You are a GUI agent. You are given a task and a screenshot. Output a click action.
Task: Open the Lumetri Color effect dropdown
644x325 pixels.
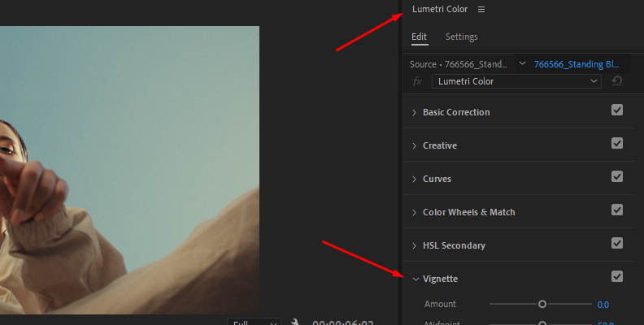click(x=516, y=81)
